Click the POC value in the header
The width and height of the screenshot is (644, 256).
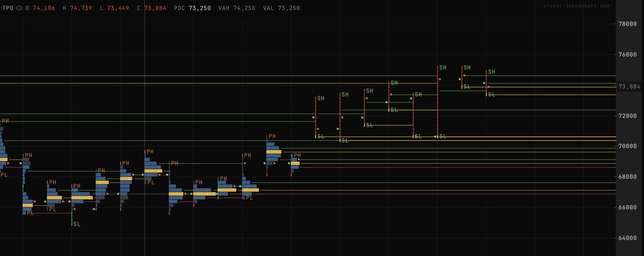click(200, 8)
